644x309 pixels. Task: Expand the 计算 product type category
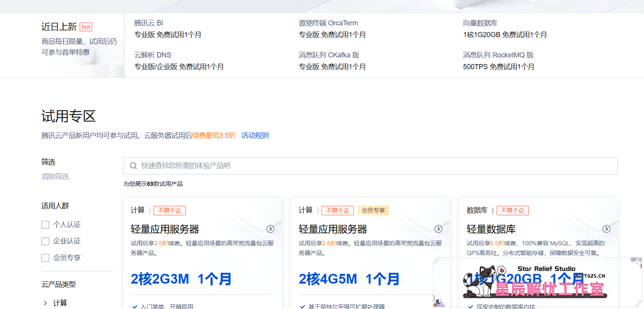point(45,303)
